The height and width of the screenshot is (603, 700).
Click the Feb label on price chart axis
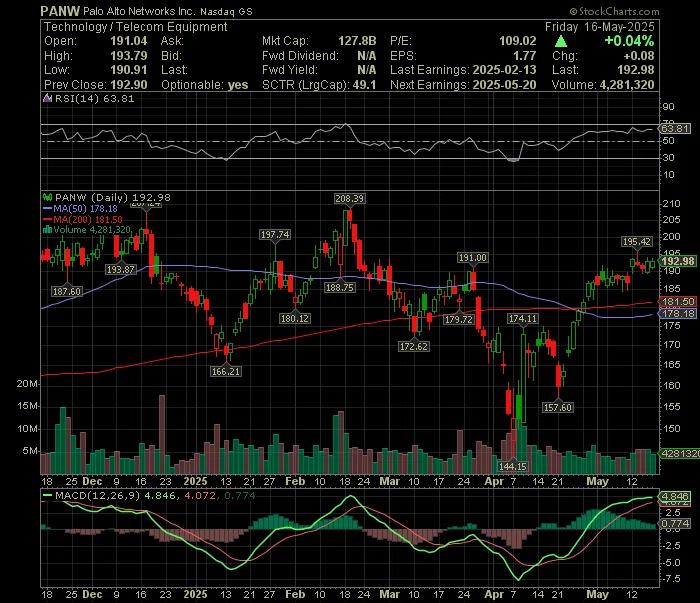[295, 482]
